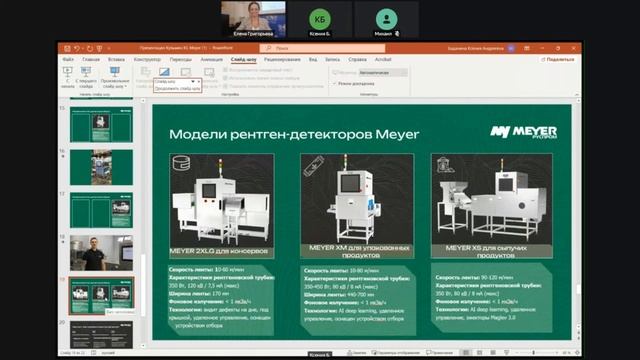This screenshot has width=640, height=360.
Task: Adjust the zoom slider handle in status bar
Action: click(533, 352)
